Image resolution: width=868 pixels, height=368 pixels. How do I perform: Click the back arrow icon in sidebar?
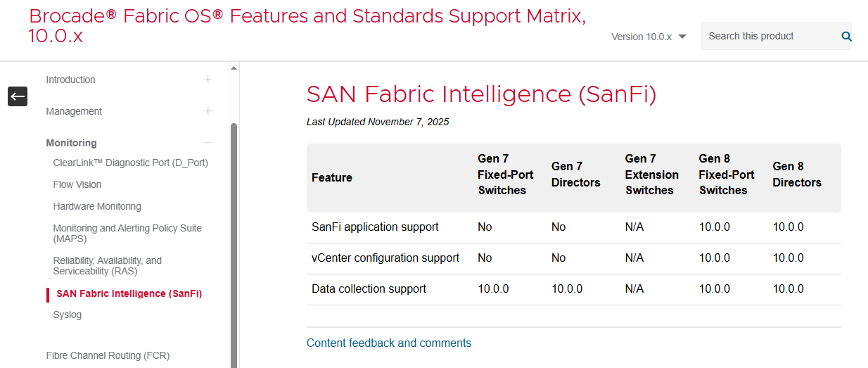tap(18, 96)
